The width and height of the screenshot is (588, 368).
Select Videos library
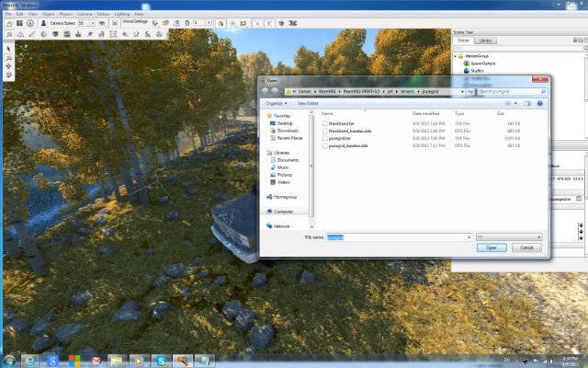[x=280, y=182]
